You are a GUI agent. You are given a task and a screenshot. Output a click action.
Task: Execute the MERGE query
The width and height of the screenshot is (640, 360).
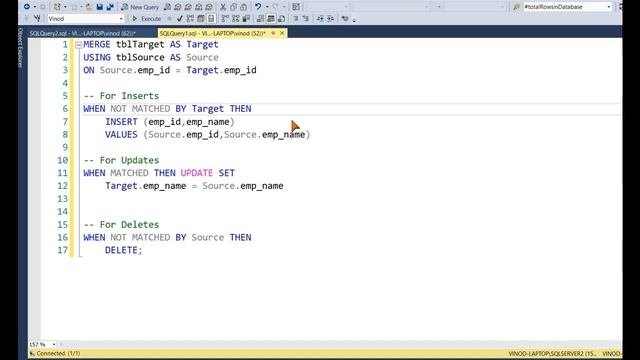[147, 19]
